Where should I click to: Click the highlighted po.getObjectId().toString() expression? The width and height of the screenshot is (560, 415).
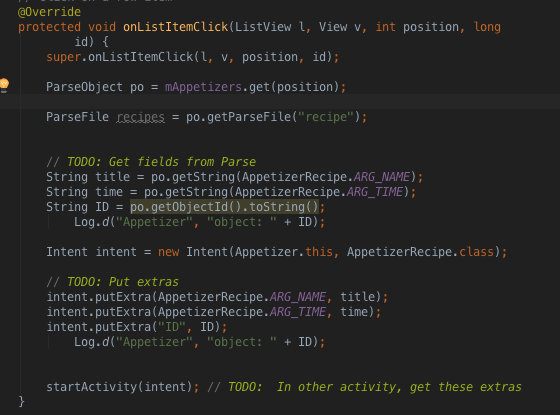point(224,207)
